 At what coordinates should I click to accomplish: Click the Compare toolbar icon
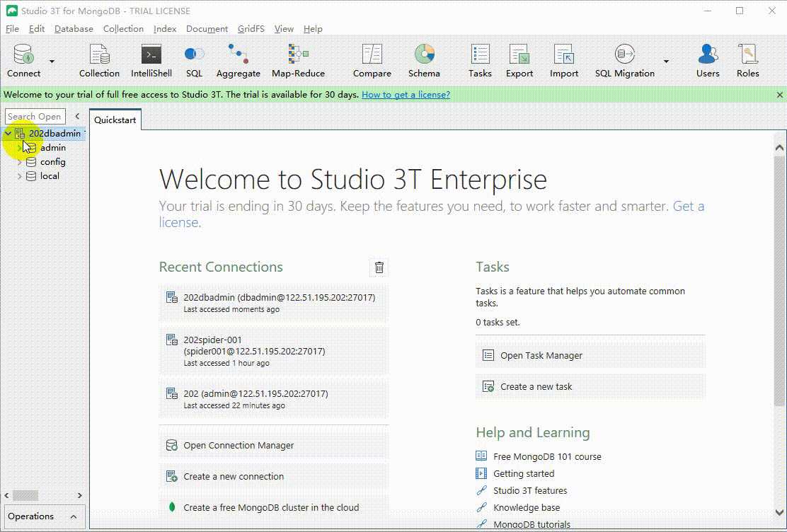click(x=372, y=61)
